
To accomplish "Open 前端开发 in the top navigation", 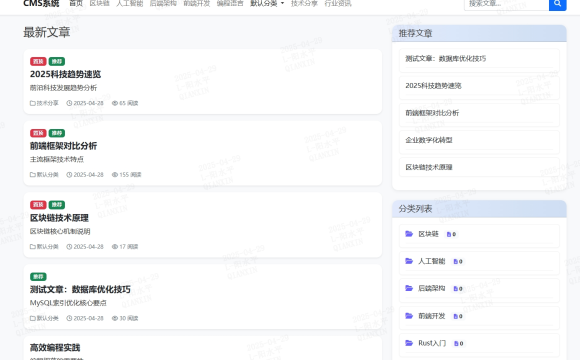I will (197, 3).
